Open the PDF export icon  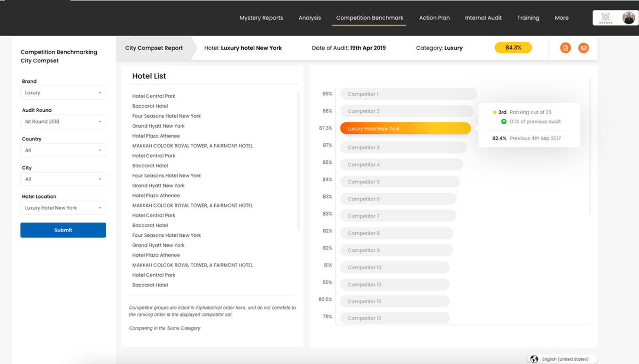click(565, 47)
